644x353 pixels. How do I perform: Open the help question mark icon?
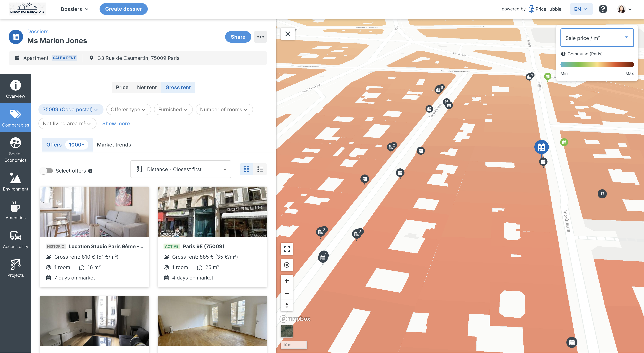[603, 9]
